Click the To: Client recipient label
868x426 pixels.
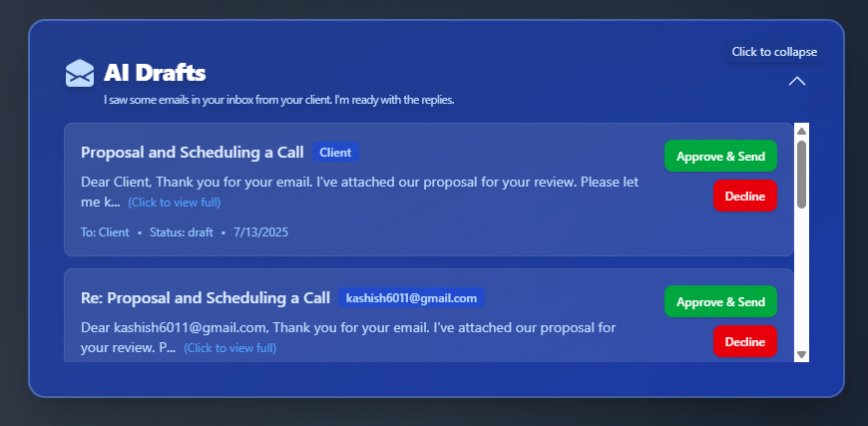click(105, 232)
